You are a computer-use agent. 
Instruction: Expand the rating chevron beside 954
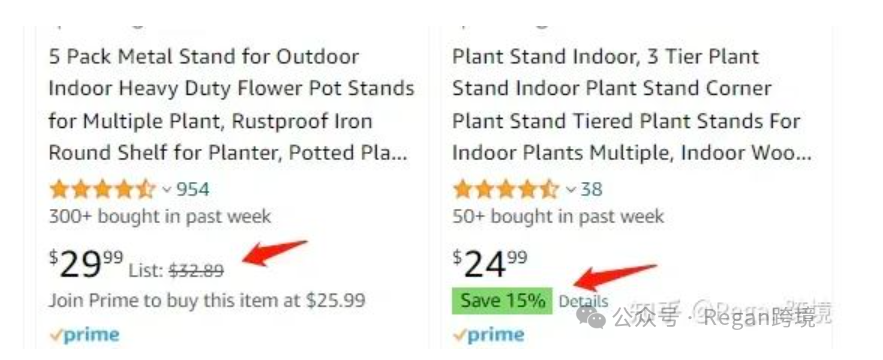coord(166,190)
